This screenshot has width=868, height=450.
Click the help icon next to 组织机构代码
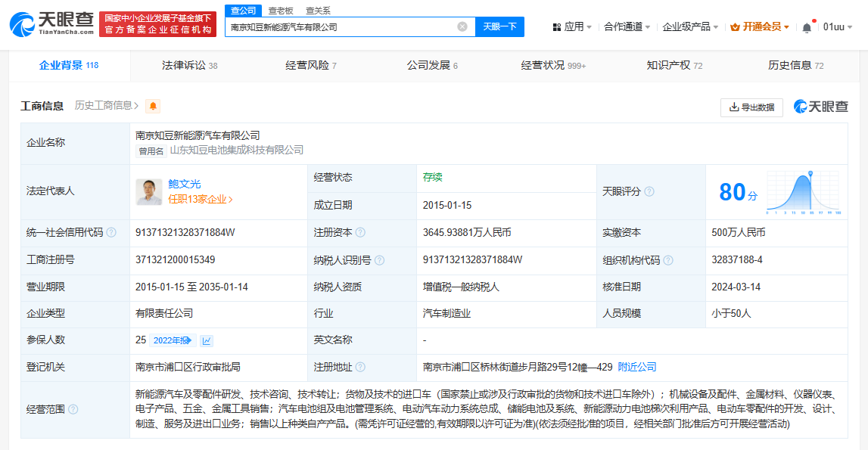click(668, 260)
